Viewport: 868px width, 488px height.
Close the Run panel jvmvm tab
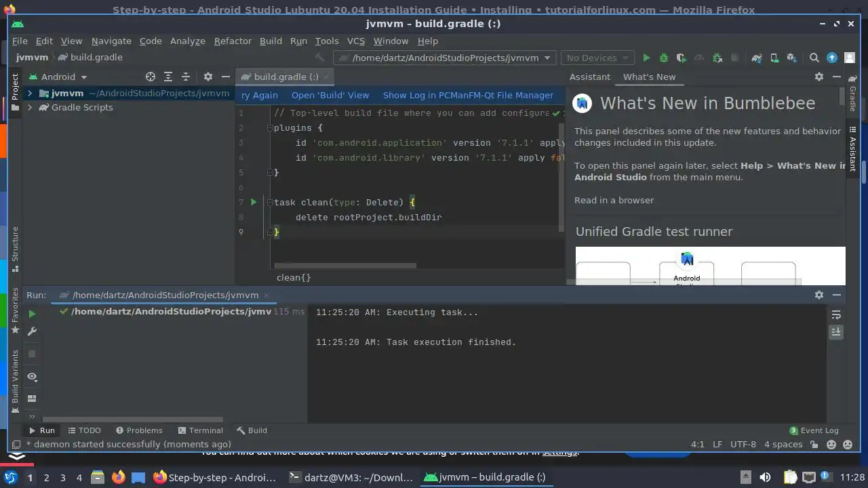coord(266,295)
